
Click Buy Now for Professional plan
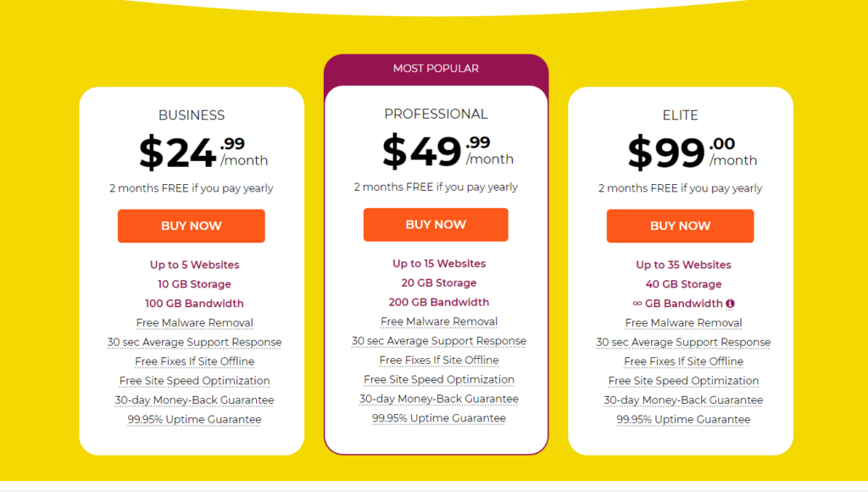pyautogui.click(x=436, y=225)
